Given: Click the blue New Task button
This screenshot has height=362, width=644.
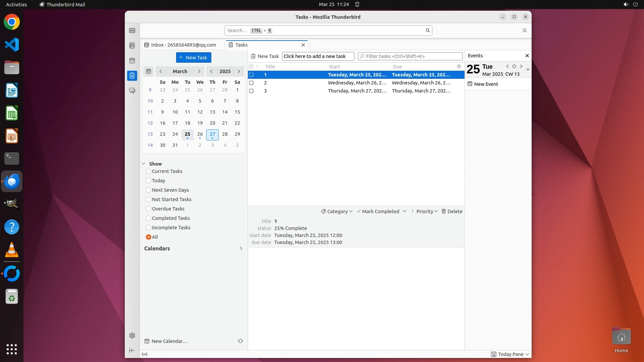Looking at the screenshot, I should (194, 58).
